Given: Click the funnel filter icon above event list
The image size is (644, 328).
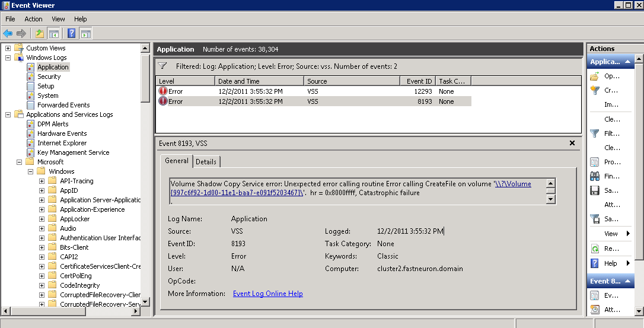Looking at the screenshot, I should pyautogui.click(x=162, y=66).
